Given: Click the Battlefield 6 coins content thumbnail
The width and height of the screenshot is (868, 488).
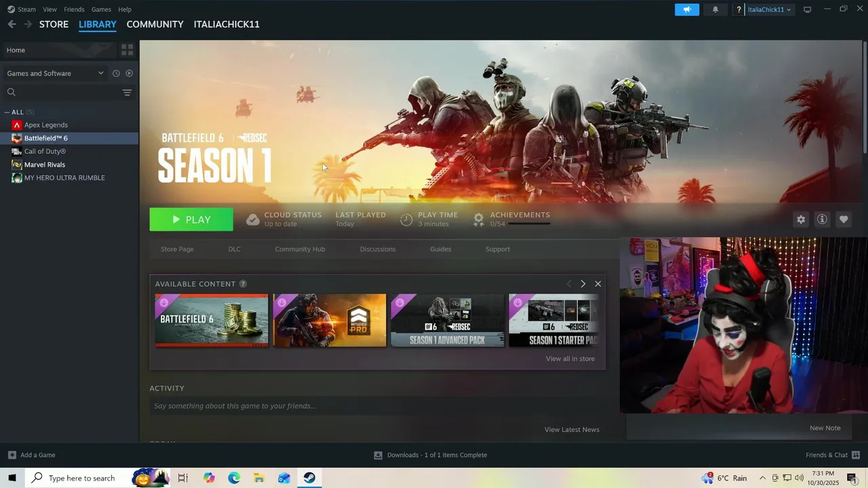Looking at the screenshot, I should (212, 320).
